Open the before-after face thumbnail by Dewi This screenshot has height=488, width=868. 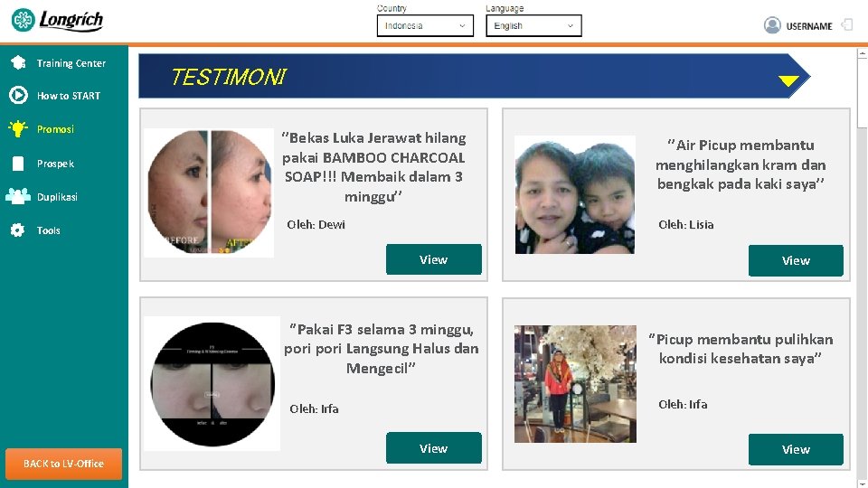click(x=209, y=192)
